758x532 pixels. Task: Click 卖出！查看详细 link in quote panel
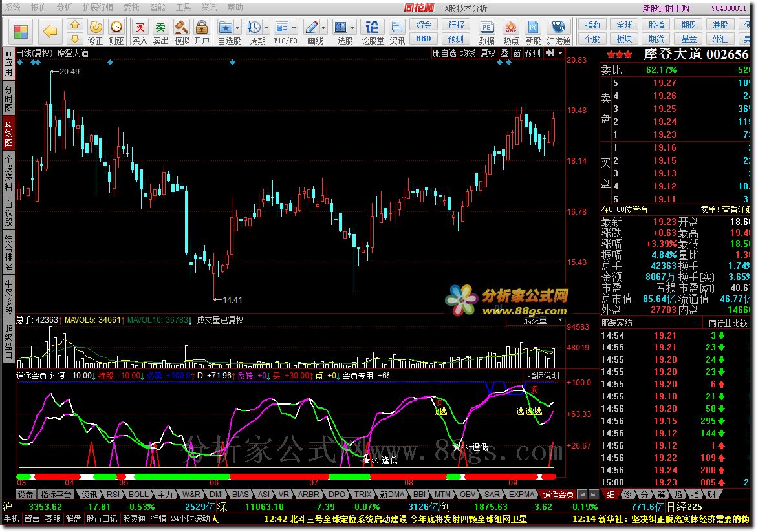pos(725,209)
